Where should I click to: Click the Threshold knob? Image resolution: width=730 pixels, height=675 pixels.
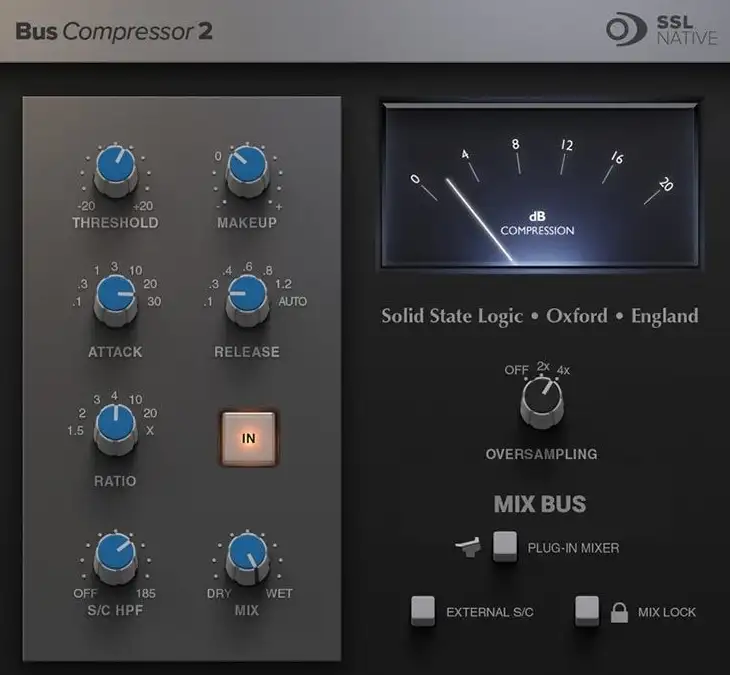coord(115,170)
